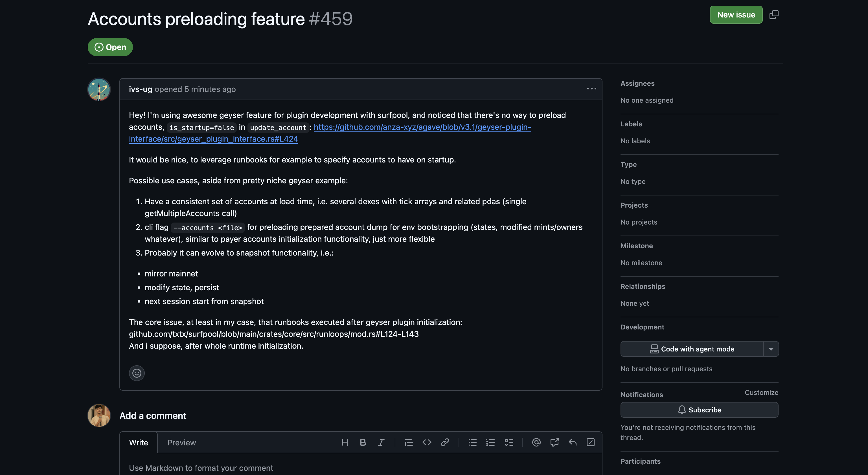Switch to the Preview tab
The image size is (868, 475).
pos(182,442)
